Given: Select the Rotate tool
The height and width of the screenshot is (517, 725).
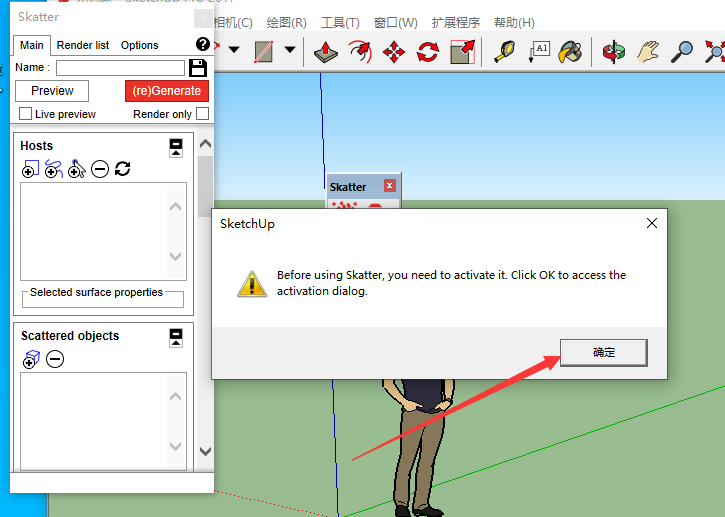Looking at the screenshot, I should click(x=428, y=51).
